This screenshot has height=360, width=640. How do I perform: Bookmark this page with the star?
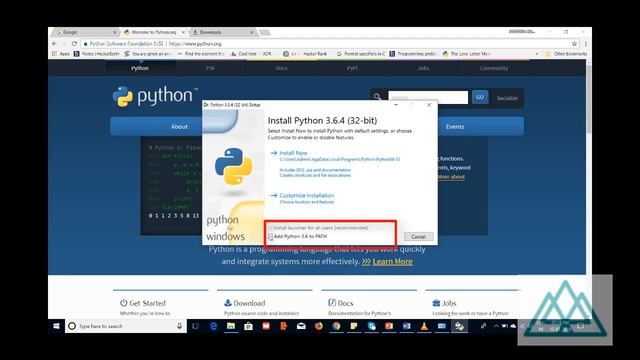574,43
